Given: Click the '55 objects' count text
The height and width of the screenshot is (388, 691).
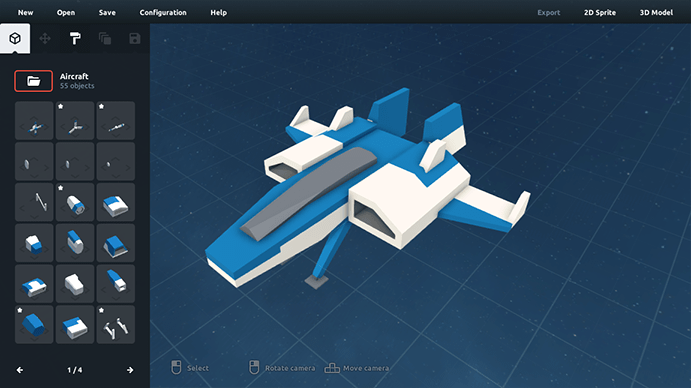Looking at the screenshot, I should (x=77, y=86).
